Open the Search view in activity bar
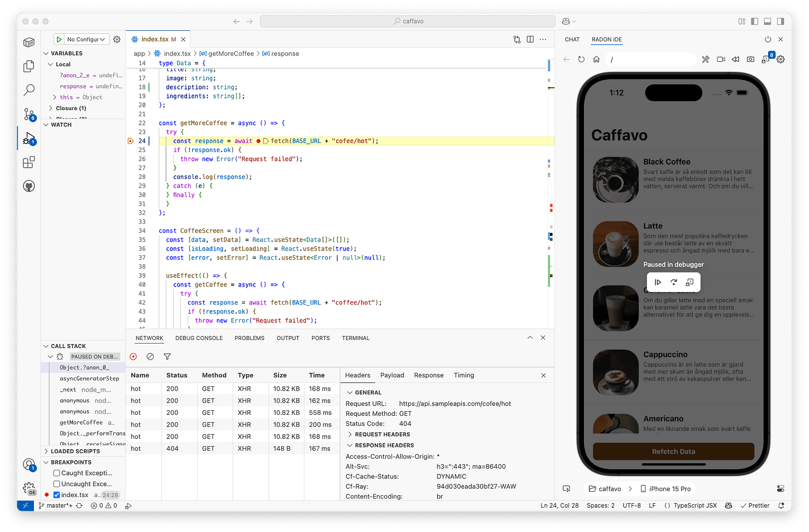Screen dimensions: 809x532 click(29, 90)
